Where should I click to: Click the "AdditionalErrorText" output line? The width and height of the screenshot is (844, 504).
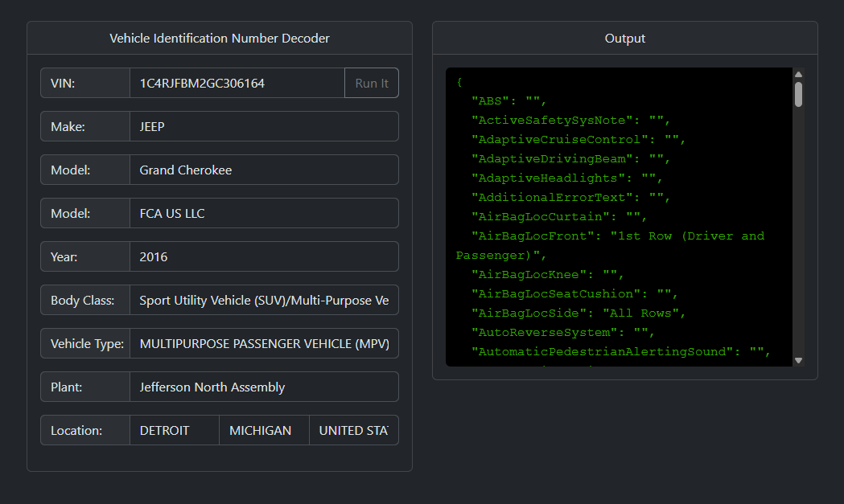click(x=570, y=198)
